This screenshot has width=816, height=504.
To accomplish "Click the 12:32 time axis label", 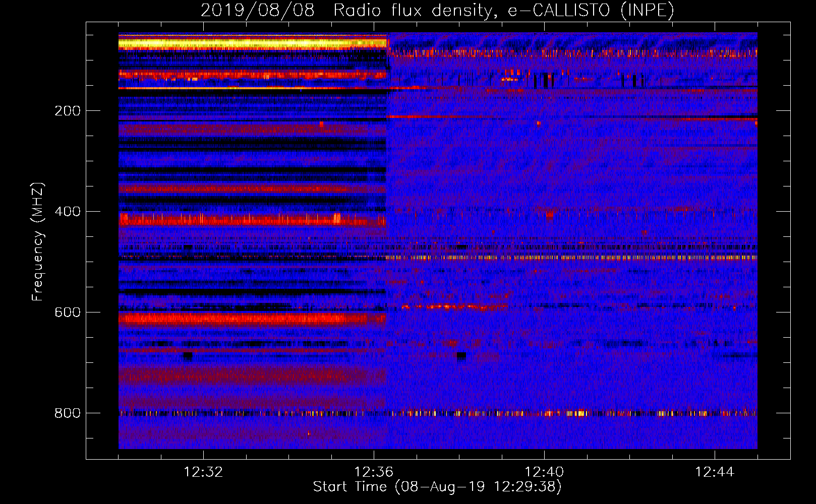I will [x=203, y=472].
